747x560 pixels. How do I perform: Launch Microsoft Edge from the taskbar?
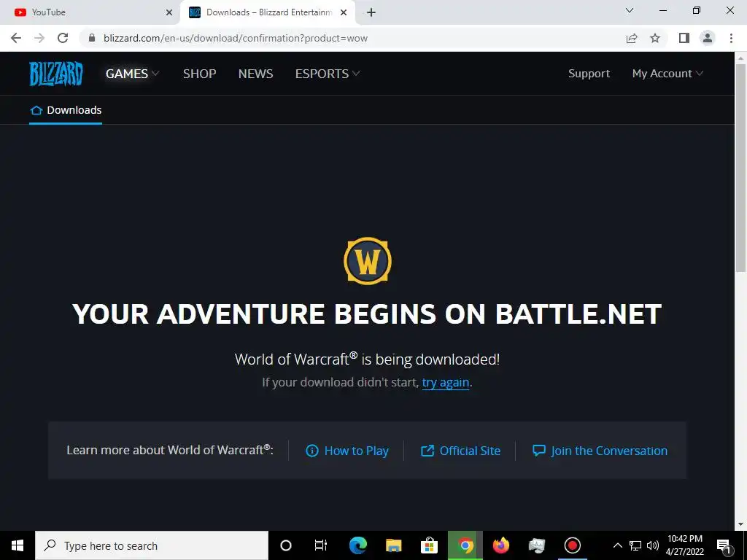click(x=358, y=545)
